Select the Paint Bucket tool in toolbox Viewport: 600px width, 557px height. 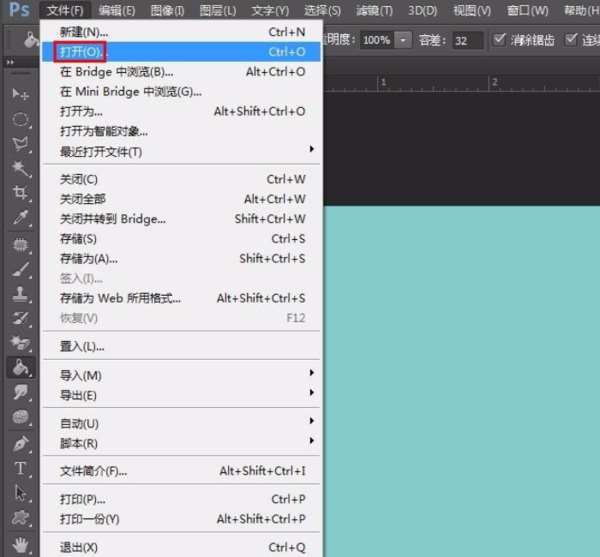tap(21, 368)
